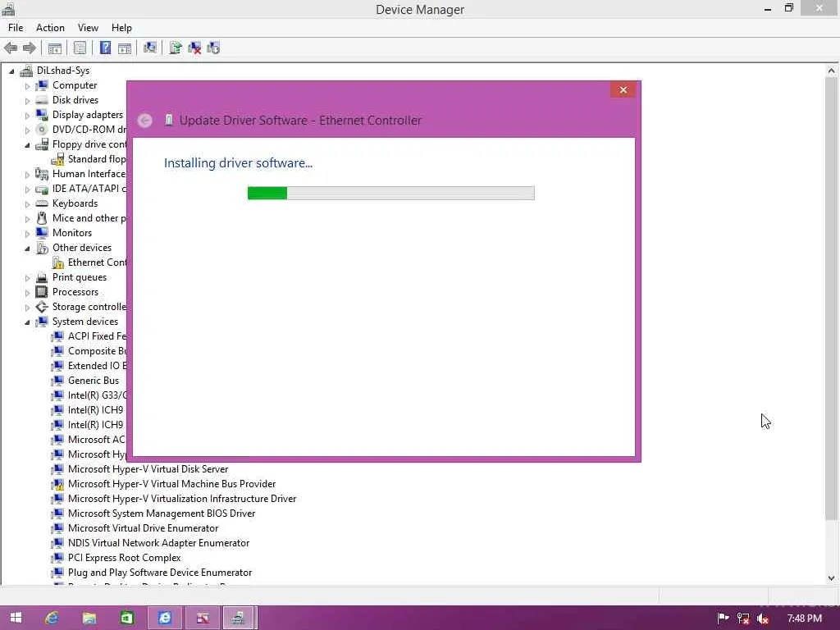
Task: Click the "Installing driver software..." heading
Action: 239,163
